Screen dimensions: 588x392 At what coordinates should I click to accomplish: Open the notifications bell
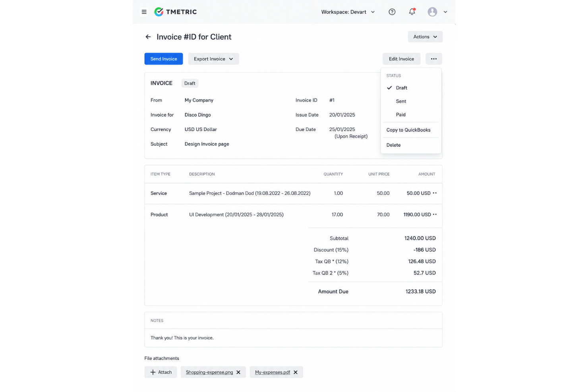click(412, 12)
